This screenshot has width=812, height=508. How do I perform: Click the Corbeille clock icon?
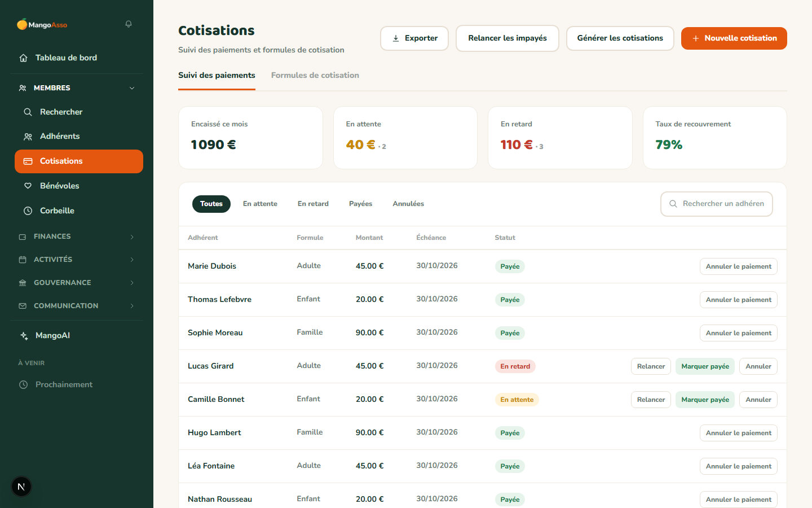click(28, 211)
